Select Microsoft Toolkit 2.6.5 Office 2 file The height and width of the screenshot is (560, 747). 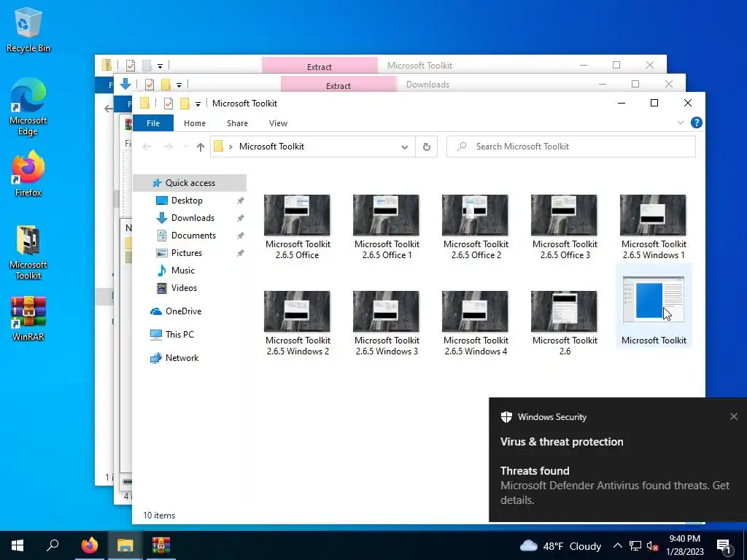click(x=475, y=227)
